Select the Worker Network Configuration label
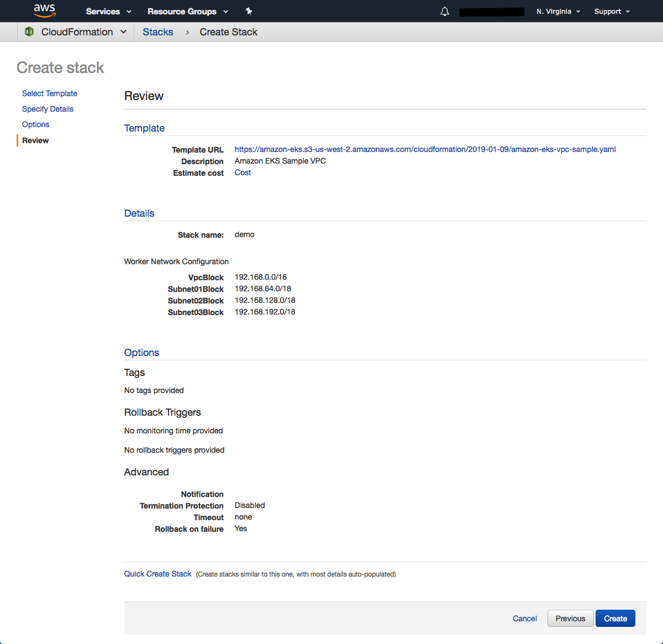 point(176,261)
